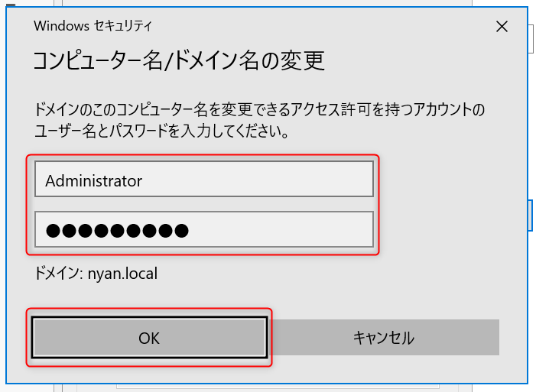The height and width of the screenshot is (392, 536).
Task: Click on the masked password dots
Action: [x=117, y=229]
